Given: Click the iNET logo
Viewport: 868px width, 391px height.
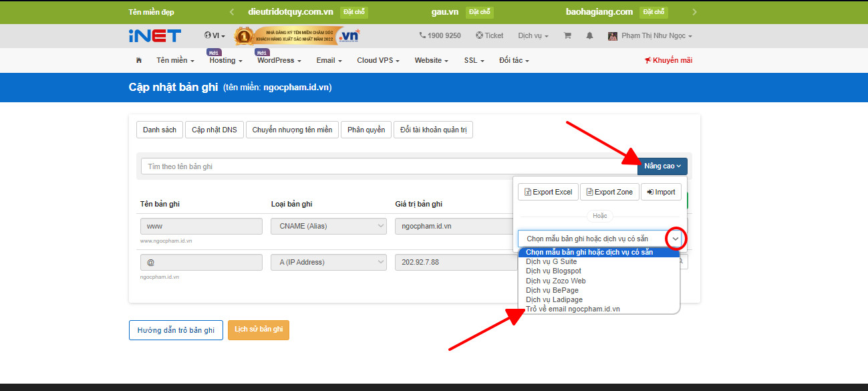Looking at the screenshot, I should click(x=155, y=35).
